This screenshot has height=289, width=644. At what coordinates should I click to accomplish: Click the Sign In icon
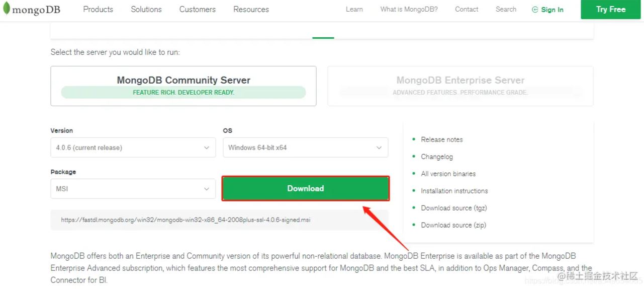pyautogui.click(x=535, y=10)
